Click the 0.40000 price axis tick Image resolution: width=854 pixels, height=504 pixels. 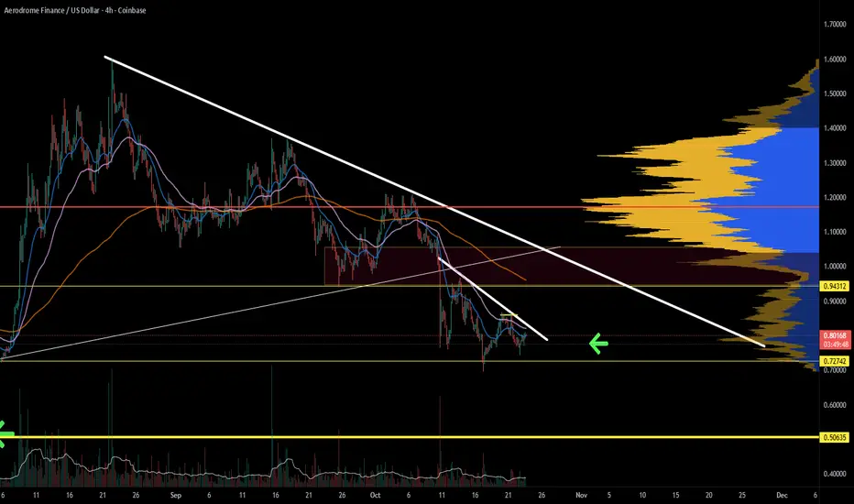pyautogui.click(x=835, y=474)
